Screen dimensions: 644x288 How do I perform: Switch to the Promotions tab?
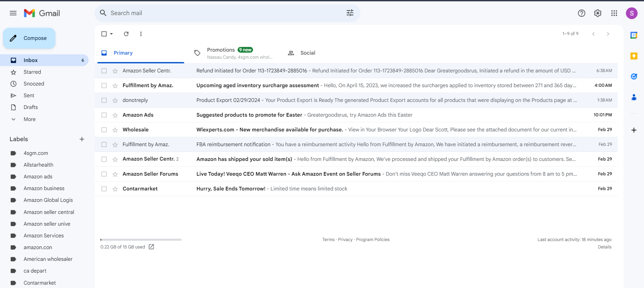coord(233,53)
